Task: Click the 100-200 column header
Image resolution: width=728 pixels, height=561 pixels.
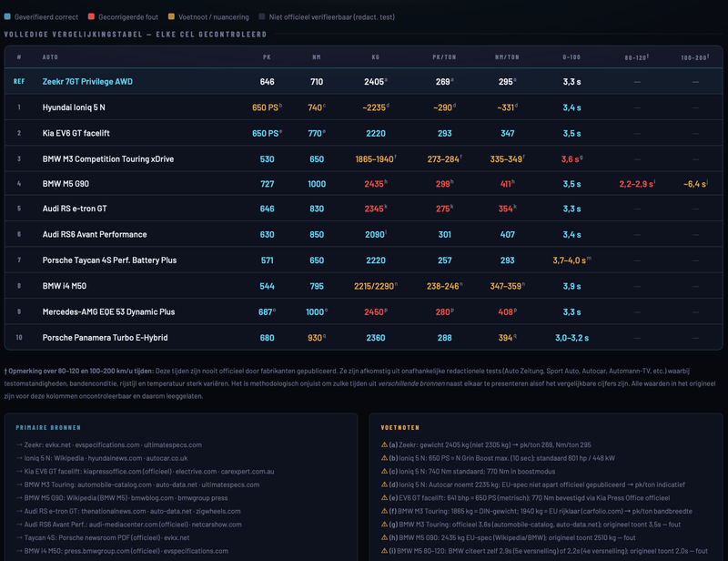Action: (694, 57)
